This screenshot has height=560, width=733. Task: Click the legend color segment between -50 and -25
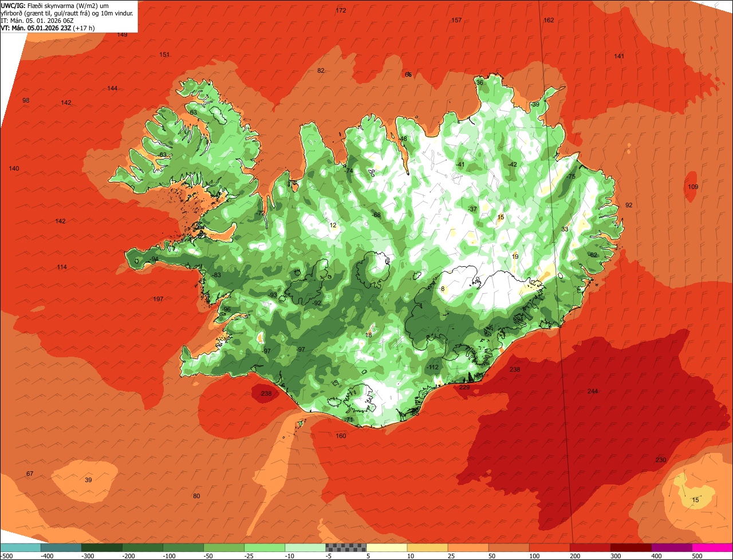click(x=224, y=547)
